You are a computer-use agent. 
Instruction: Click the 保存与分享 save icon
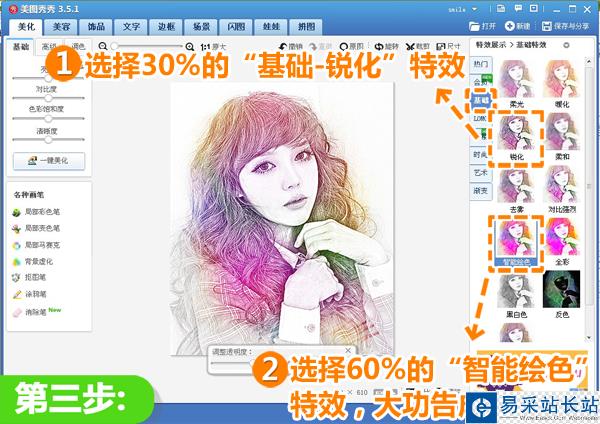pos(547,26)
